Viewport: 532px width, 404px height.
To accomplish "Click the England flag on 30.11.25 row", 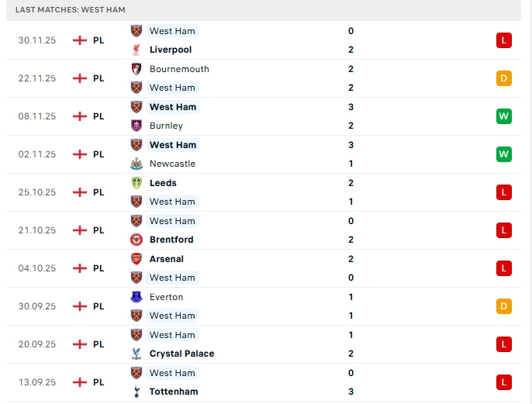I will (x=79, y=40).
